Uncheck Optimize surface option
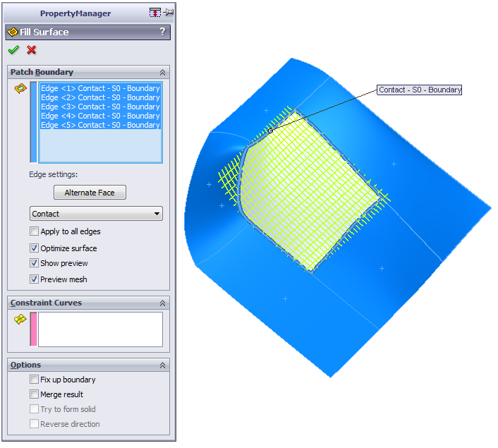The width and height of the screenshot is (498, 448). tap(35, 248)
